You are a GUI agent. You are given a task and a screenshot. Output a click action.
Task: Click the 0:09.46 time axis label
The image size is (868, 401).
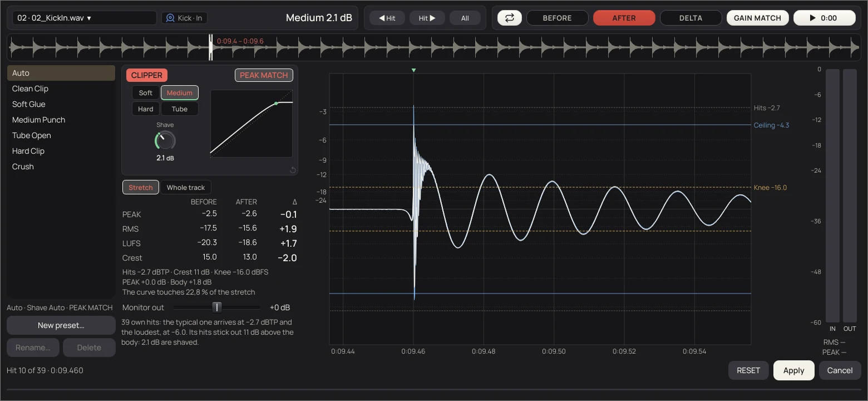click(x=413, y=351)
